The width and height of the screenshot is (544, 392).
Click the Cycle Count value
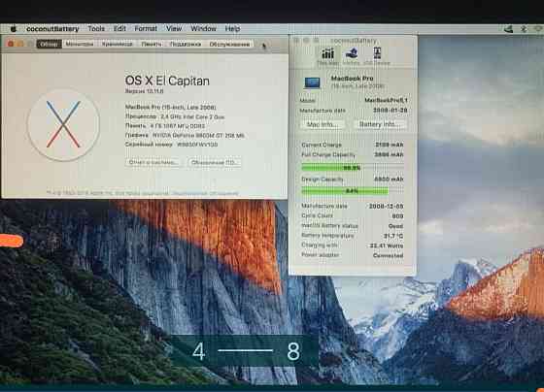[397, 216]
